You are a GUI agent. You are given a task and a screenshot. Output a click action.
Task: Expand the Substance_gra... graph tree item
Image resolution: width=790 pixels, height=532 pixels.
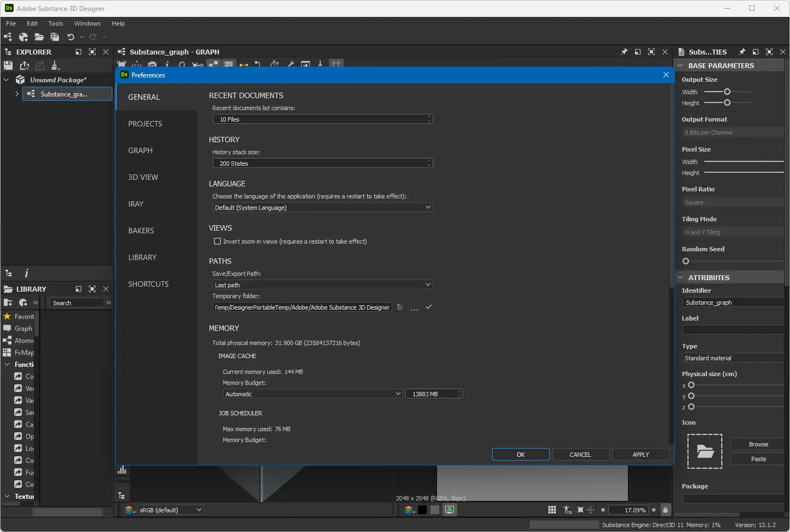coord(17,94)
